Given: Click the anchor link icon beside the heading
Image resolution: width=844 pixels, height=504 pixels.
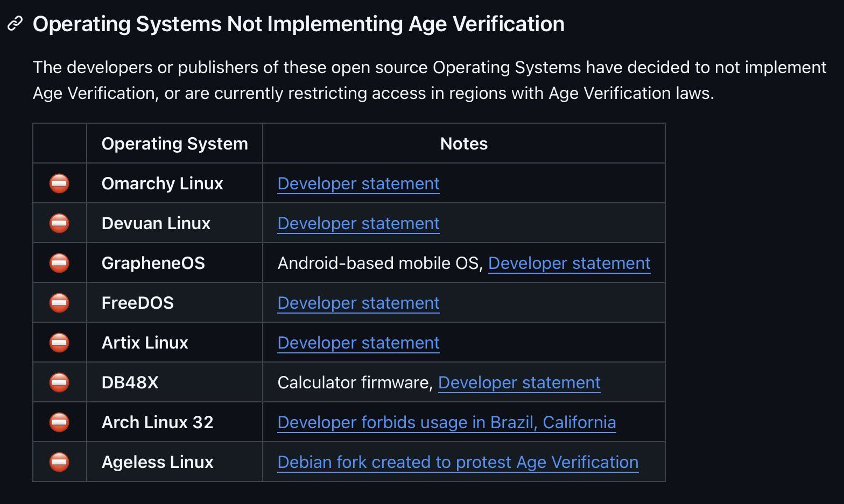Looking at the screenshot, I should point(15,24).
